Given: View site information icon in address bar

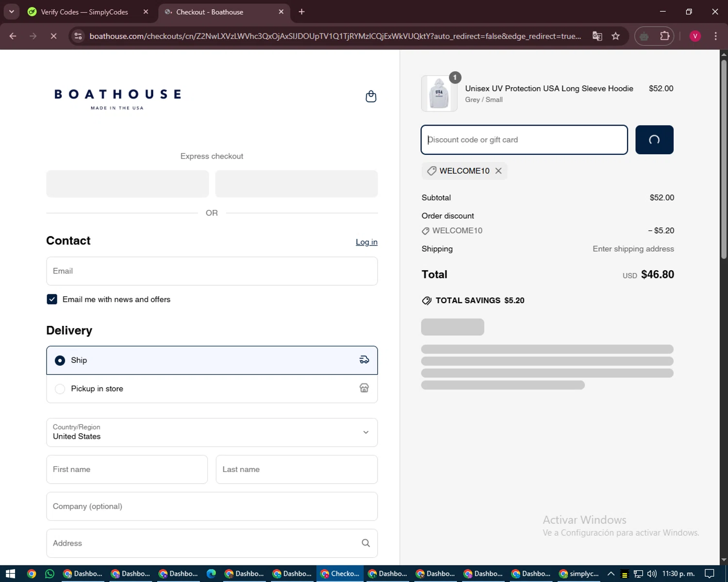Looking at the screenshot, I should (78, 36).
